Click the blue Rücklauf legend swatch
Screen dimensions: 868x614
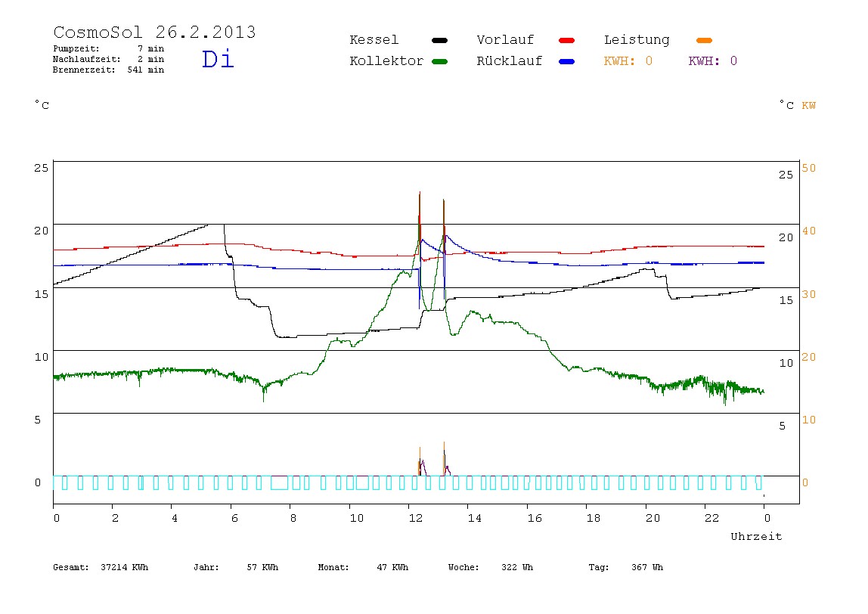(x=566, y=61)
